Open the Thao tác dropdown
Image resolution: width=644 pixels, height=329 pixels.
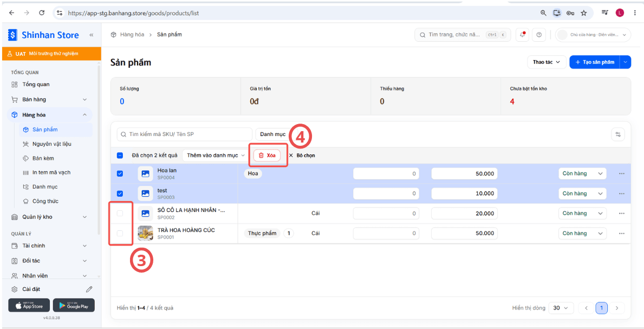pyautogui.click(x=547, y=62)
